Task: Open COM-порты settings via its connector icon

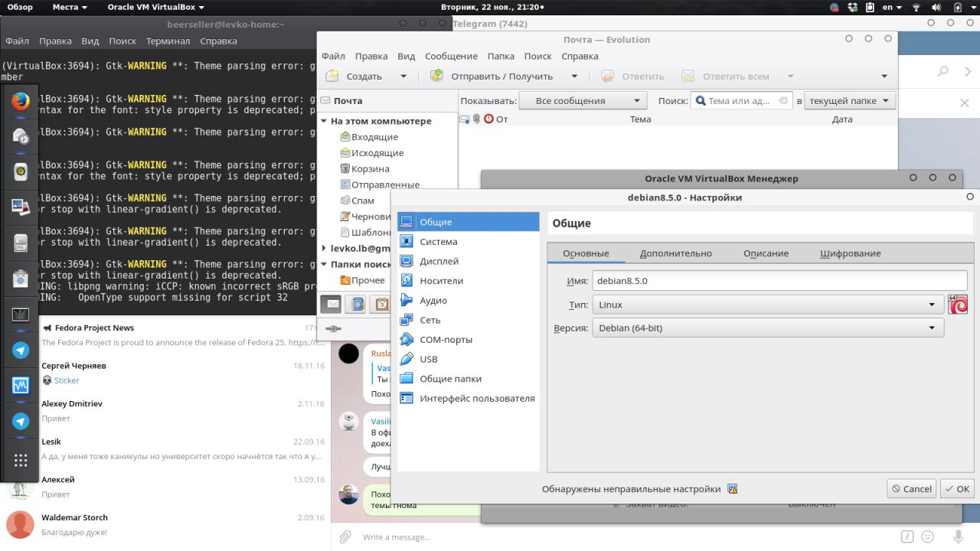Action: (x=407, y=340)
